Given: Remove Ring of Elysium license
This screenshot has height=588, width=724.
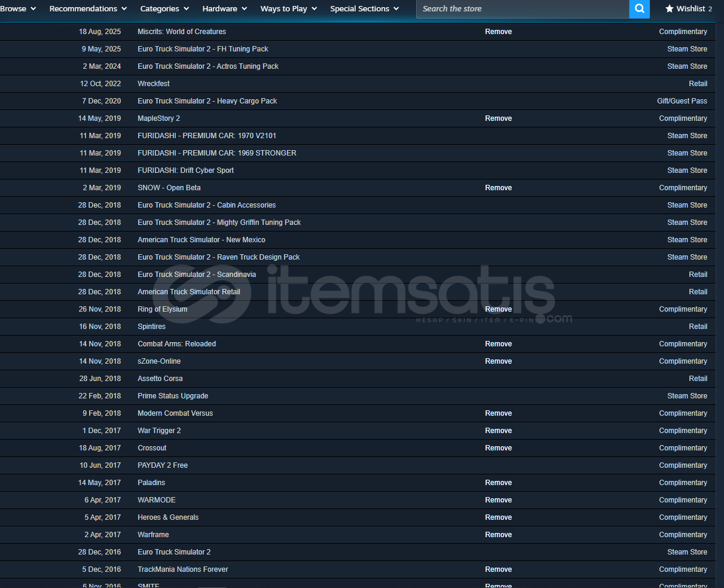Looking at the screenshot, I should click(x=498, y=309).
